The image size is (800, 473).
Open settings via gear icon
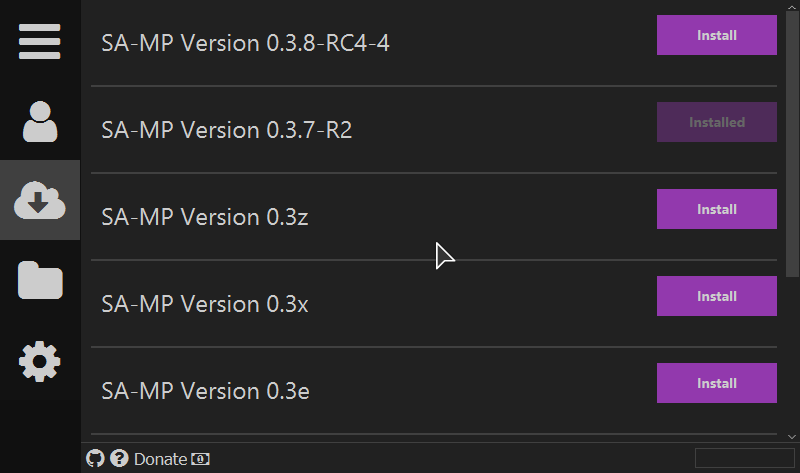pyautogui.click(x=40, y=361)
